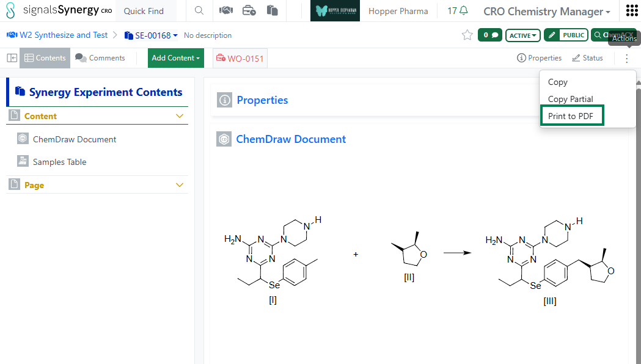The height and width of the screenshot is (364, 641).
Task: Choose Print to PDF menu entry
Action: (571, 116)
